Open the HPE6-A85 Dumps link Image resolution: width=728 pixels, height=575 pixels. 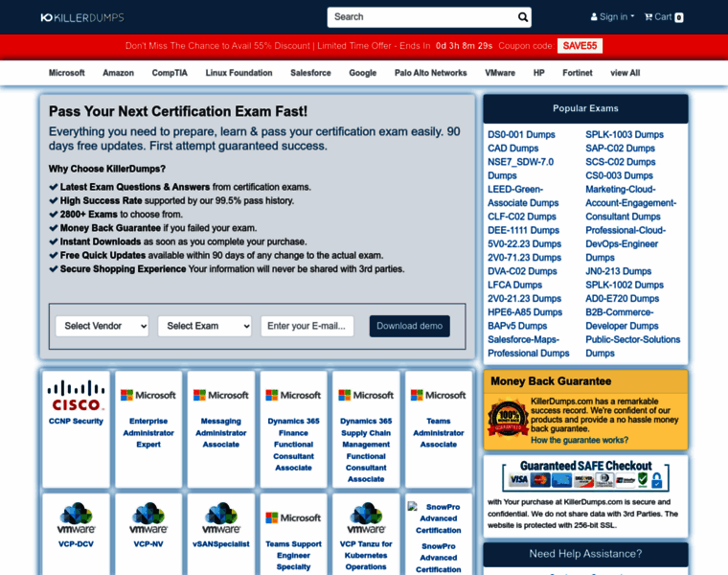pos(525,312)
